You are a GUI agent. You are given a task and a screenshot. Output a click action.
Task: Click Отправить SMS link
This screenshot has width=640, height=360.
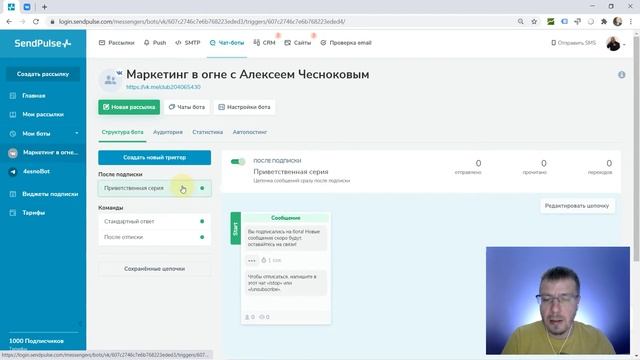coord(573,42)
